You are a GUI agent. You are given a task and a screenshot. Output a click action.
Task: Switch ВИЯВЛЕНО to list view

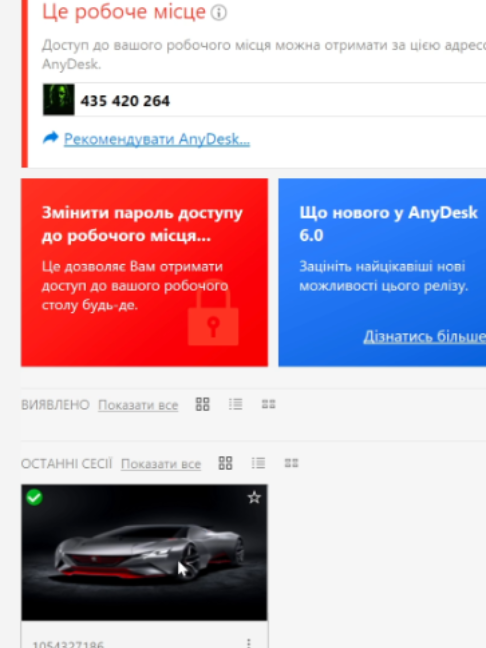click(x=236, y=404)
